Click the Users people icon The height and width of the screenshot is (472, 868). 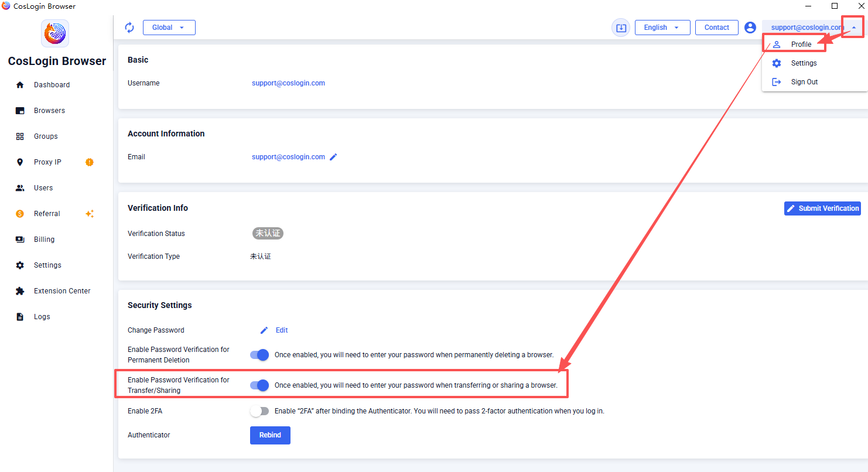(x=20, y=188)
